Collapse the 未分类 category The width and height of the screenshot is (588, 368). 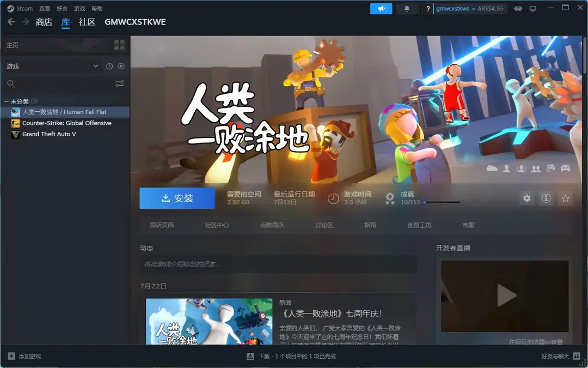click(x=7, y=101)
